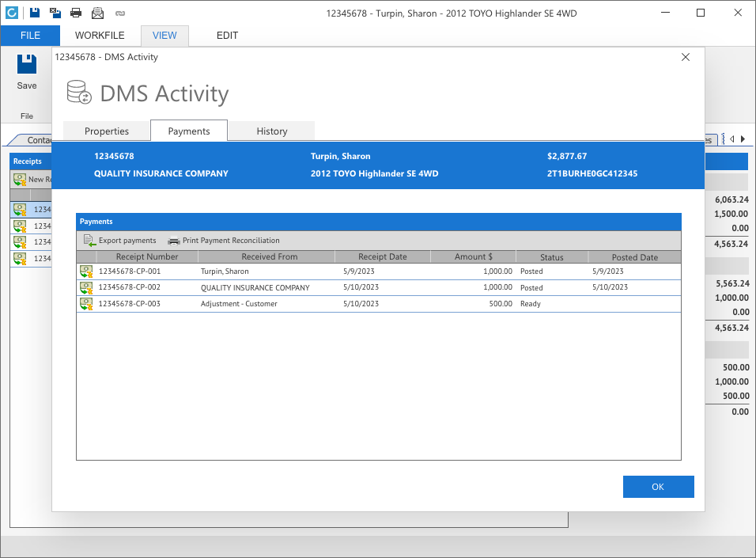Click the third receipt icon in the background list
Viewport: 756px width, 558px height.
[20, 242]
